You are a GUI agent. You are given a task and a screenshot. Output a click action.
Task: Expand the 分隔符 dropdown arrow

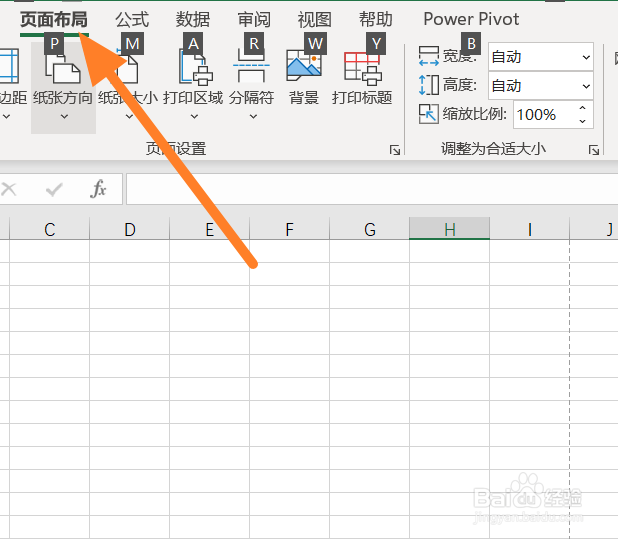pos(253,117)
